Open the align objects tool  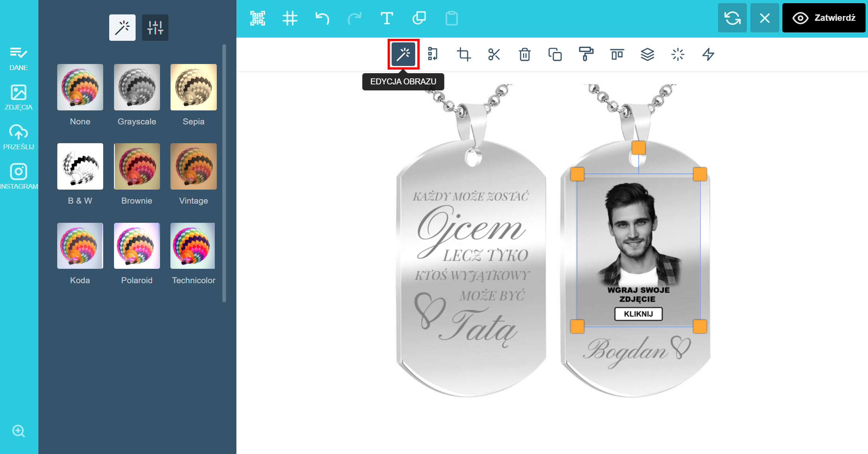(617, 54)
